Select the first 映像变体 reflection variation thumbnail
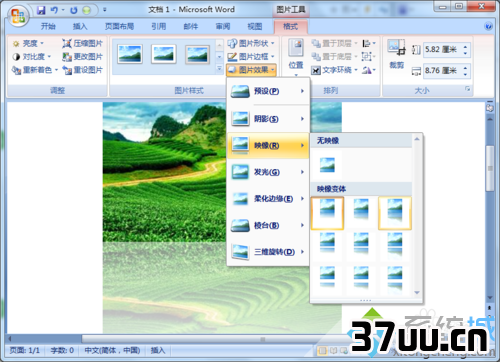This screenshot has height=362, width=500. [x=327, y=213]
